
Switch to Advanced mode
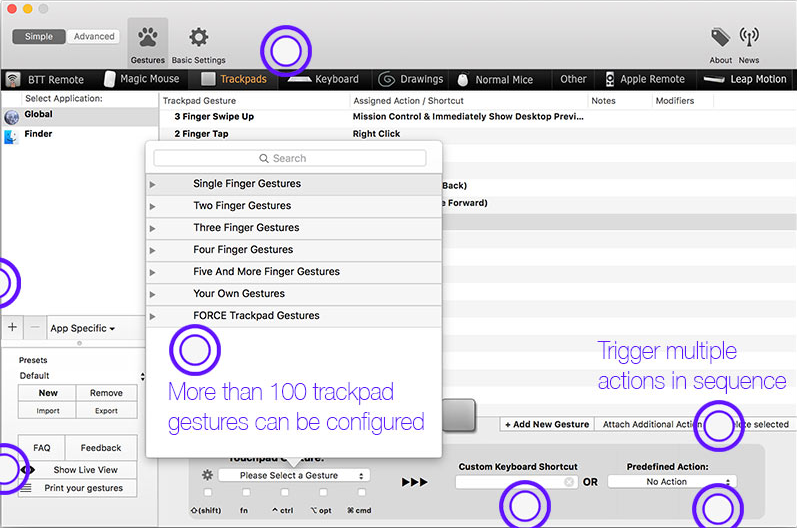point(94,37)
